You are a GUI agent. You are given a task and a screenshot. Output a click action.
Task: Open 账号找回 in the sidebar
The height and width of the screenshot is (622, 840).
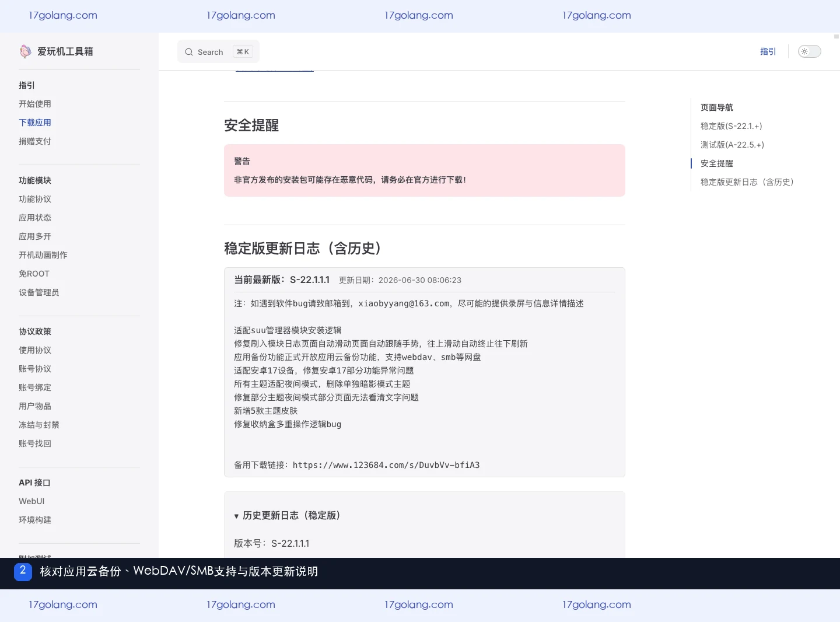point(35,443)
